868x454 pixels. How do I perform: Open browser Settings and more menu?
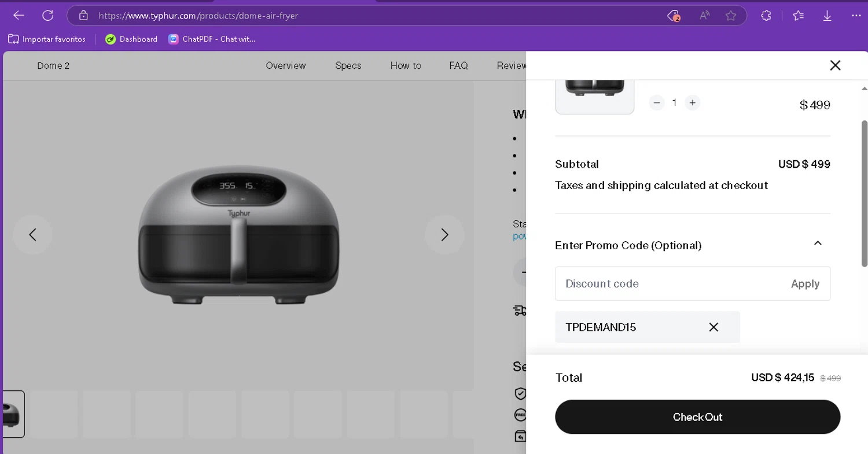[856, 16]
